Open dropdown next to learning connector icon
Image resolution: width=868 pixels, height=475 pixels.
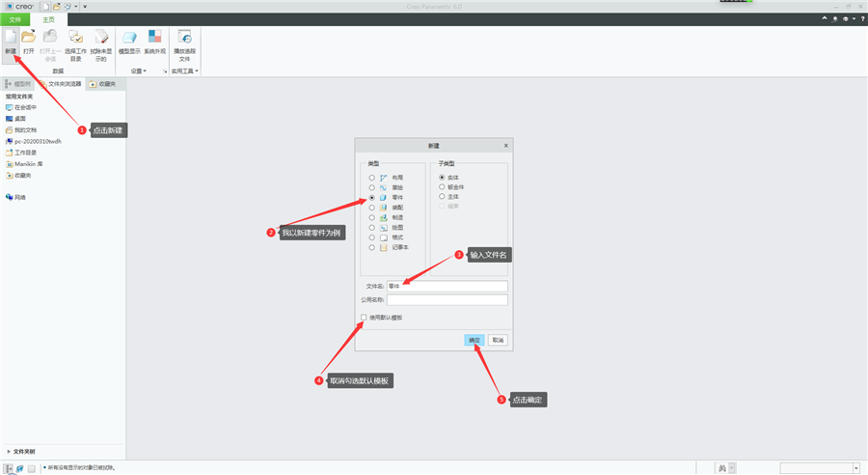854,19
